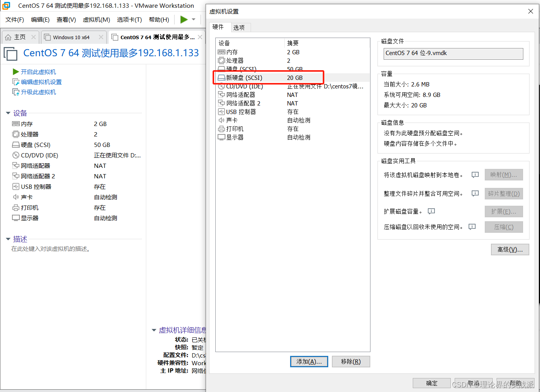Select 处理器 row icon in settings dialog

pos(222,60)
